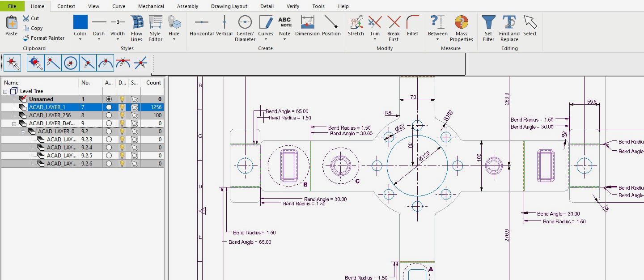Screen dimensions: 644x280
Task: Toggle the selectable arrow for ACAD_LAYER_1
Action: click(135, 107)
